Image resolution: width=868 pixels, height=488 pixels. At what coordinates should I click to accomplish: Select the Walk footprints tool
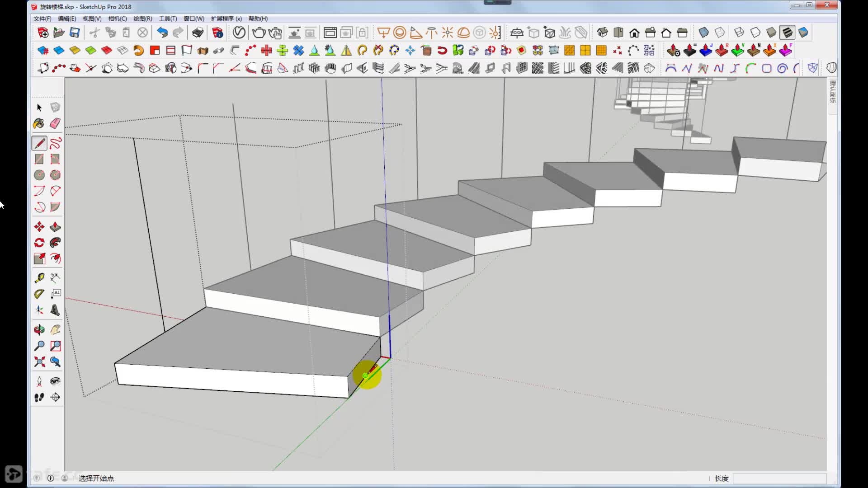coord(39,397)
